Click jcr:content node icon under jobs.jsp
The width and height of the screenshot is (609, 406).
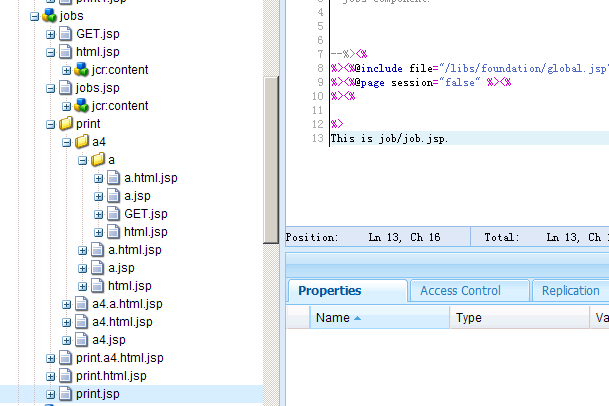coord(82,106)
